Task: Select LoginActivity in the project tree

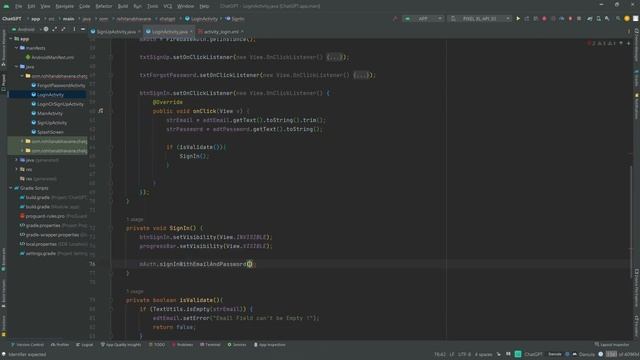Action: coord(47,95)
